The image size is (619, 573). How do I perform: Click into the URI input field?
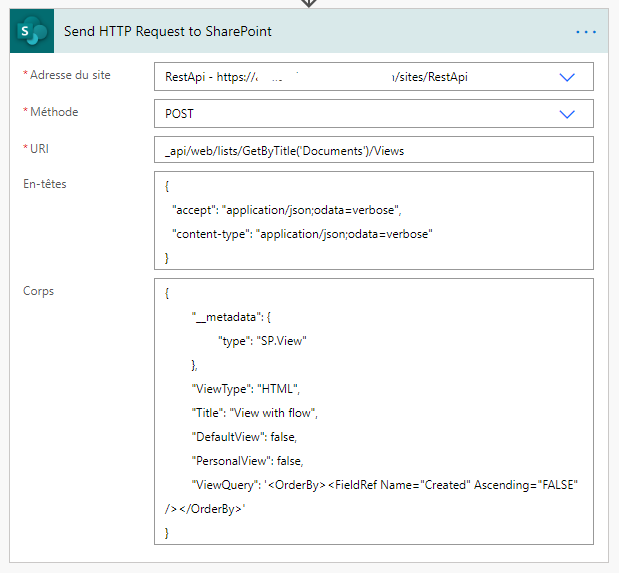pos(373,150)
